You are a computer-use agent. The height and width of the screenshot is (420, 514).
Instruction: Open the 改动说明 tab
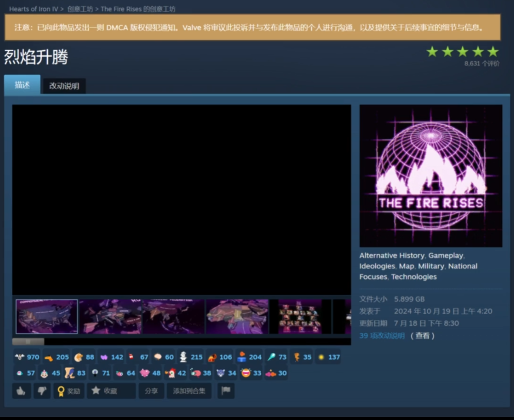click(x=64, y=86)
